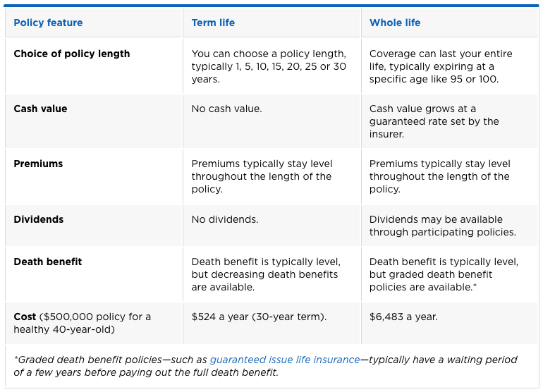Select the Premiums row label
543x392 pixels.
click(x=38, y=164)
